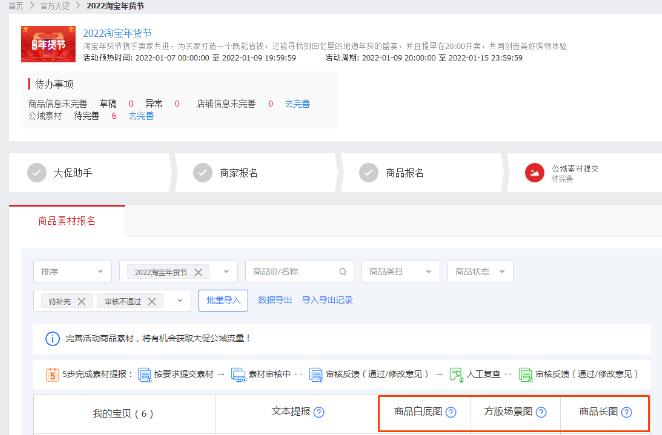Click the magnifier search icon

tap(342, 272)
